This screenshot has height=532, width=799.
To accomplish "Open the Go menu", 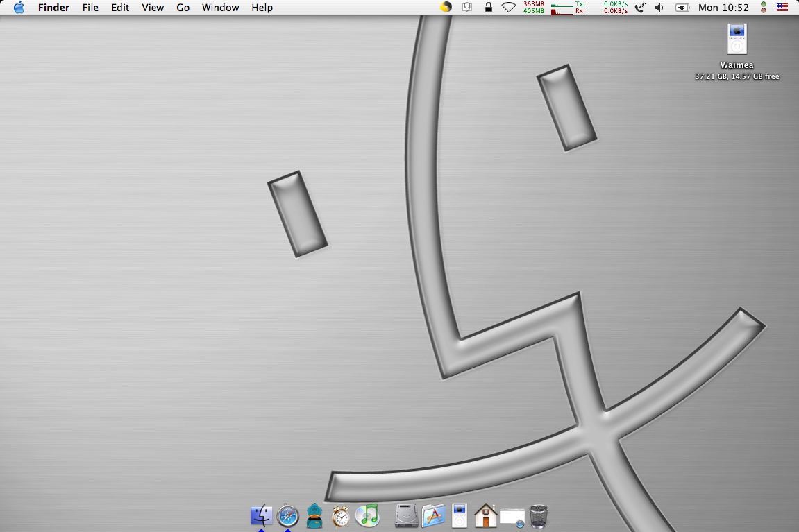I will pyautogui.click(x=183, y=8).
